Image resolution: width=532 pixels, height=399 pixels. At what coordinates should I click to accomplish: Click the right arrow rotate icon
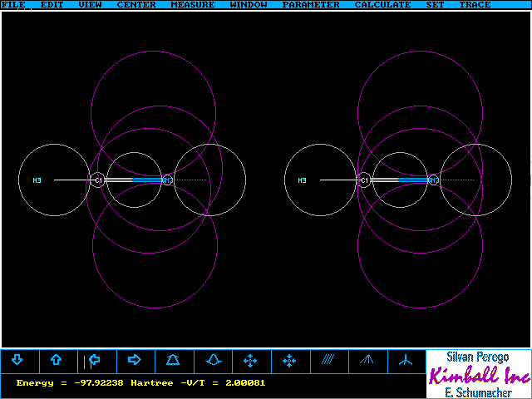pyautogui.click(x=135, y=360)
